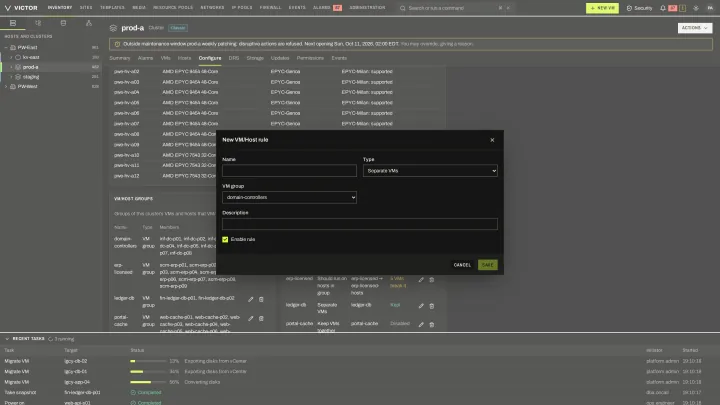The width and height of the screenshot is (720, 405).
Task: Collapse the PW-East tree node
Action: tap(6, 47)
